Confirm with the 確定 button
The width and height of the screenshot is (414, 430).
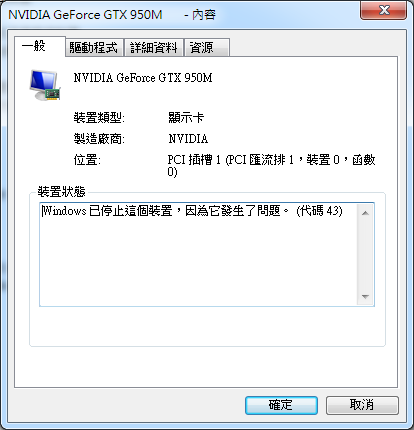pyautogui.click(x=281, y=405)
